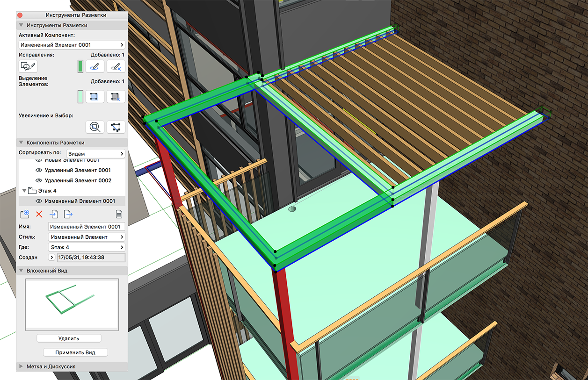Image resolution: width=588 pixels, height=380 pixels.
Task: Click the Применить Вид button
Action: click(x=75, y=352)
